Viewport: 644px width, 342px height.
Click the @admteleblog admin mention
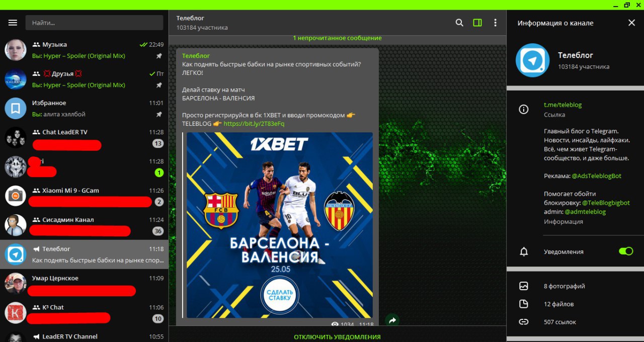pyautogui.click(x=585, y=212)
